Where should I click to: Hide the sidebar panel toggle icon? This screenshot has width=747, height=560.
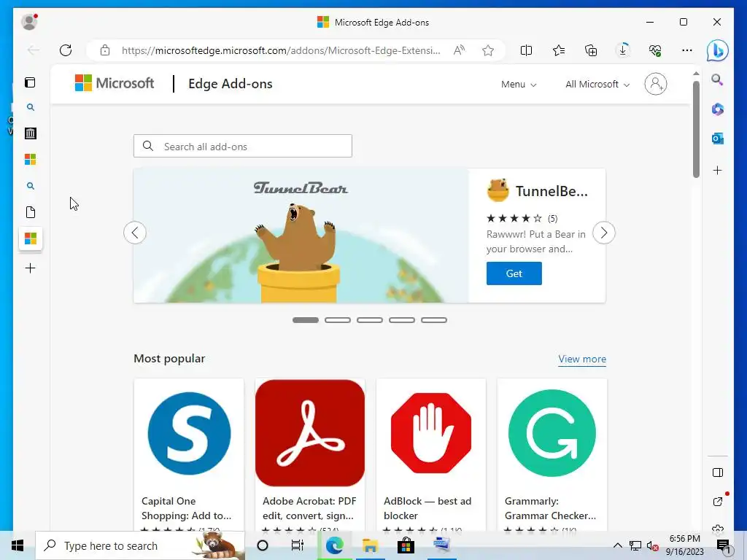[x=718, y=472]
